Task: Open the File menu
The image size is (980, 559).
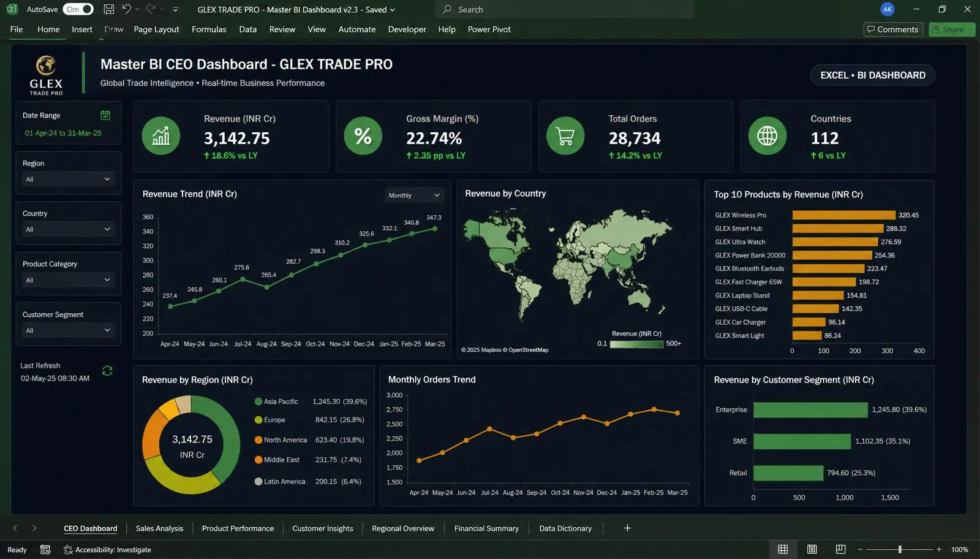Action: (x=17, y=29)
